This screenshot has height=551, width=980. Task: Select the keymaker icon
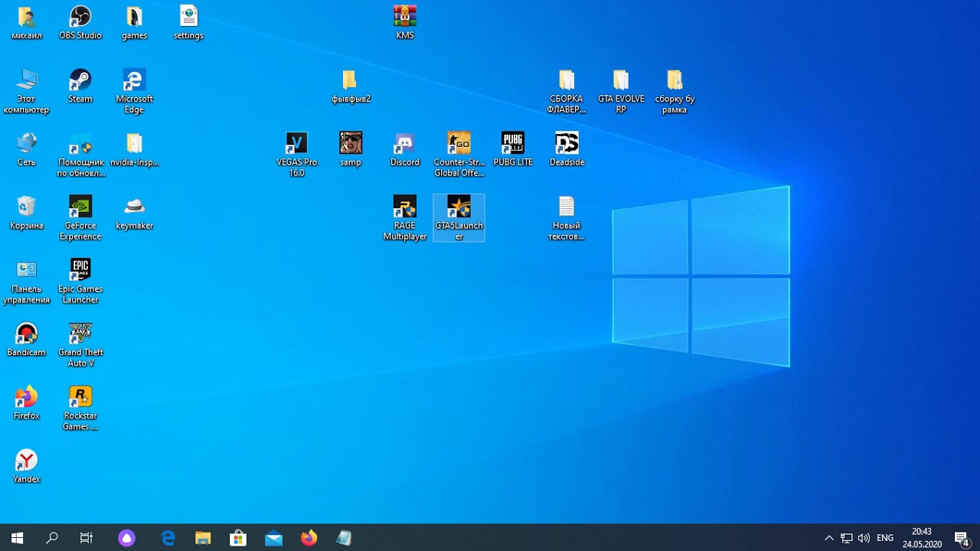click(134, 214)
